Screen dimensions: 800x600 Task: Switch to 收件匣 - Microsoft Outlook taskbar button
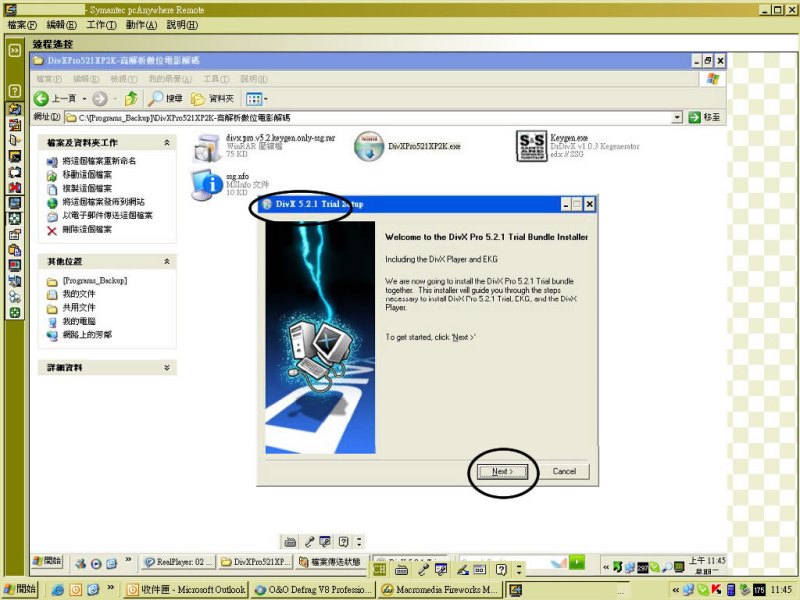pos(186,590)
